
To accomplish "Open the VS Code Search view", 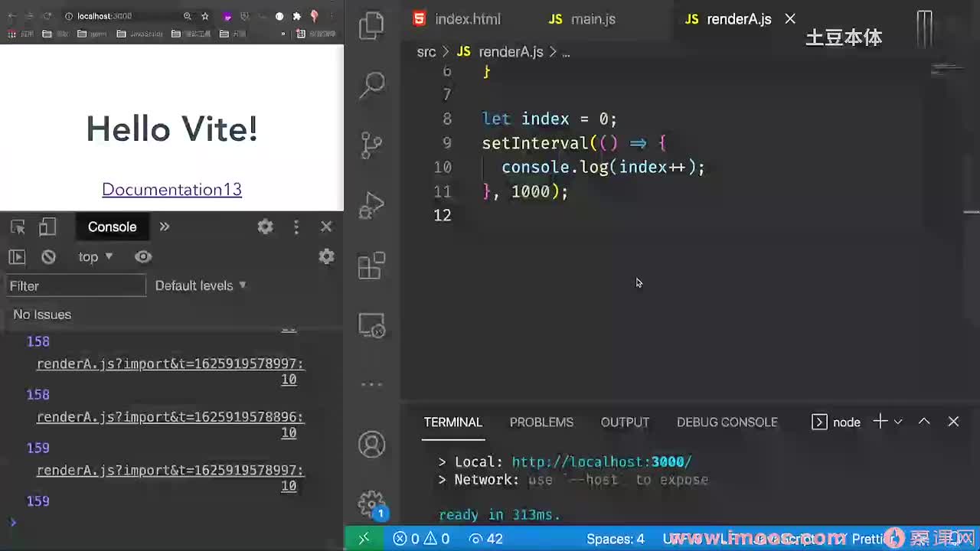I will point(372,84).
